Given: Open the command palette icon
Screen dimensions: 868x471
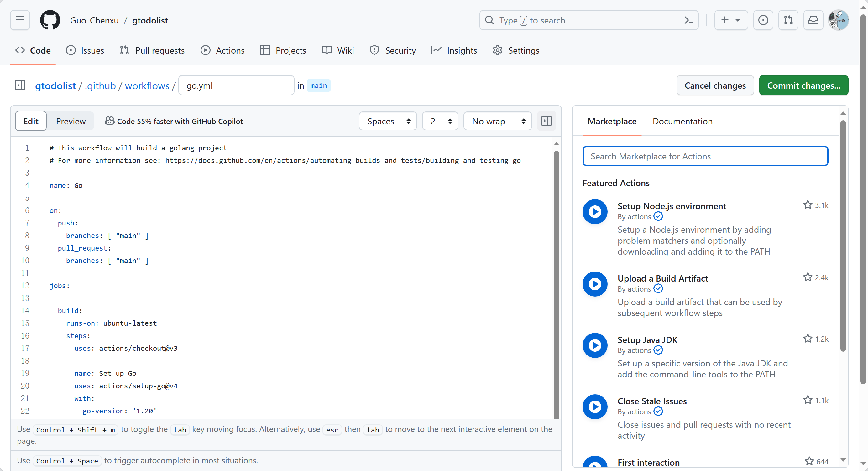Looking at the screenshot, I should tap(689, 20).
